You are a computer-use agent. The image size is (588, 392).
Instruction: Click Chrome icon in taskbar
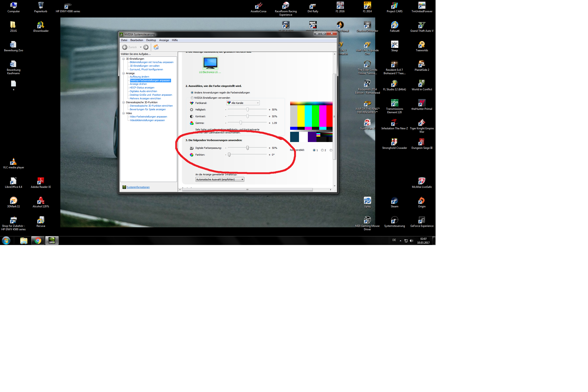pyautogui.click(x=38, y=240)
